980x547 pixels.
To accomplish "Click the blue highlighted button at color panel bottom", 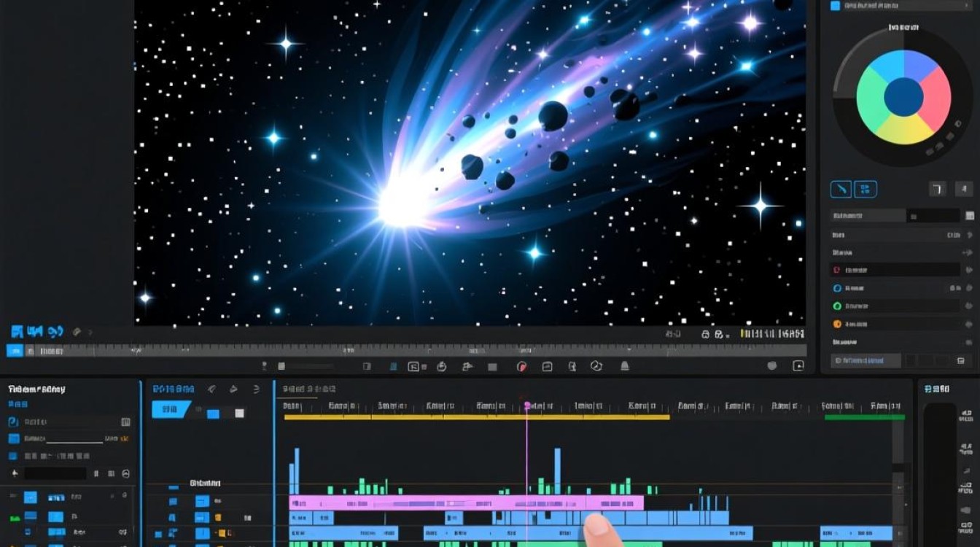I will [868, 361].
